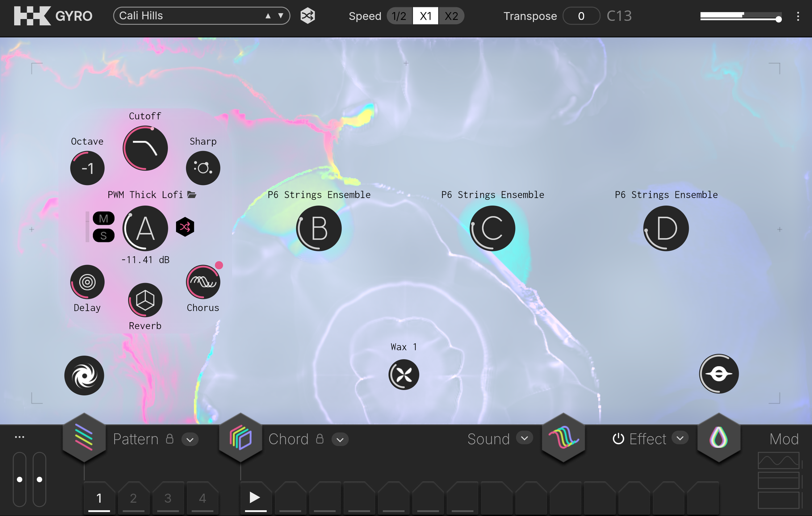This screenshot has width=812, height=516.
Task: Switch to pattern slot 2
Action: point(133,498)
